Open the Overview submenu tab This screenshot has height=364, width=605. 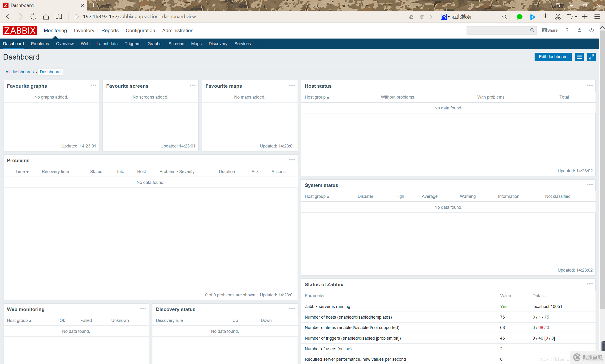65,44
